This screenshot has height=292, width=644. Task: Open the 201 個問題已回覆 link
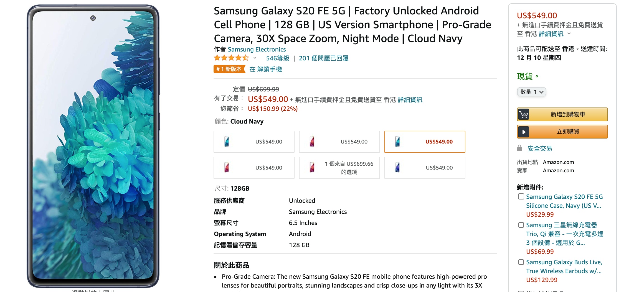point(323,58)
